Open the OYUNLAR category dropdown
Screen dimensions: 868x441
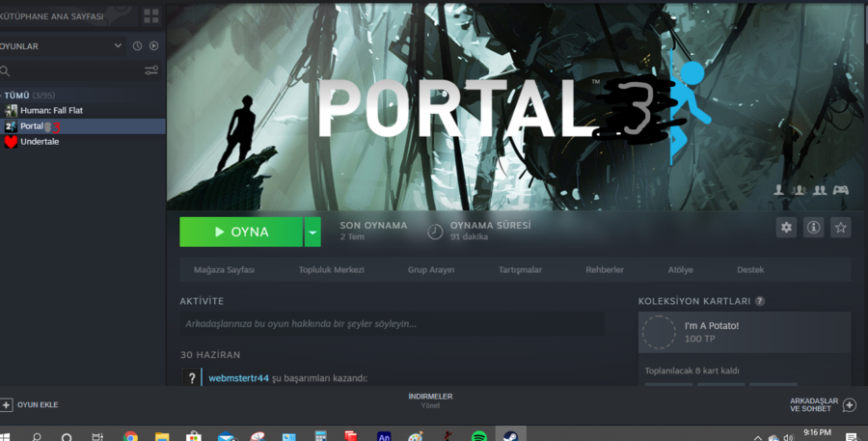tap(63, 46)
